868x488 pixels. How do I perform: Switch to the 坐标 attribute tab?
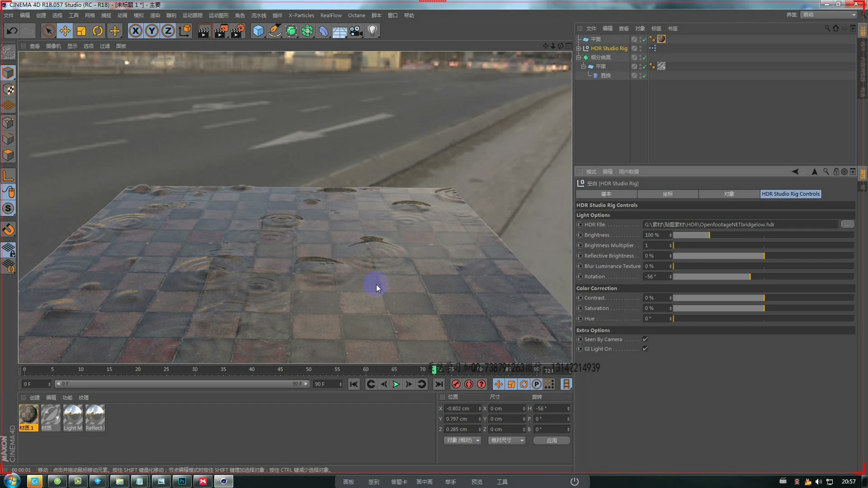(667, 194)
